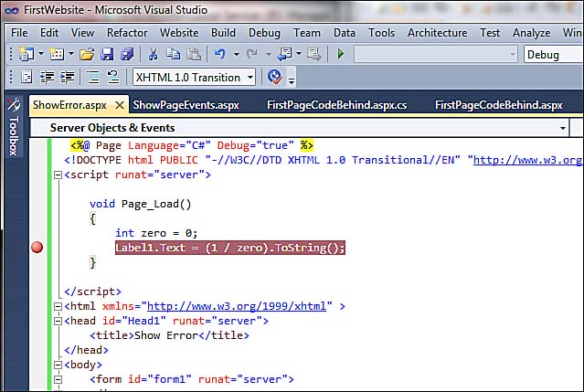
Task: Collapse the head Head1 element
Action: click(58, 321)
